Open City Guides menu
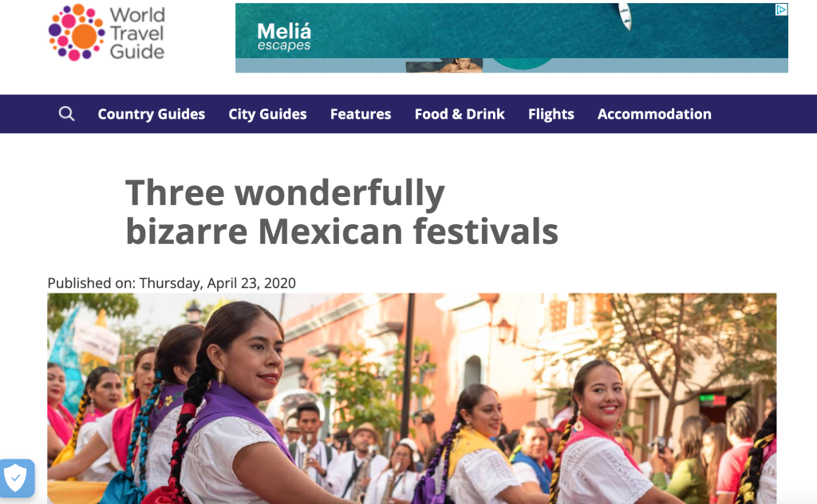 267,114
